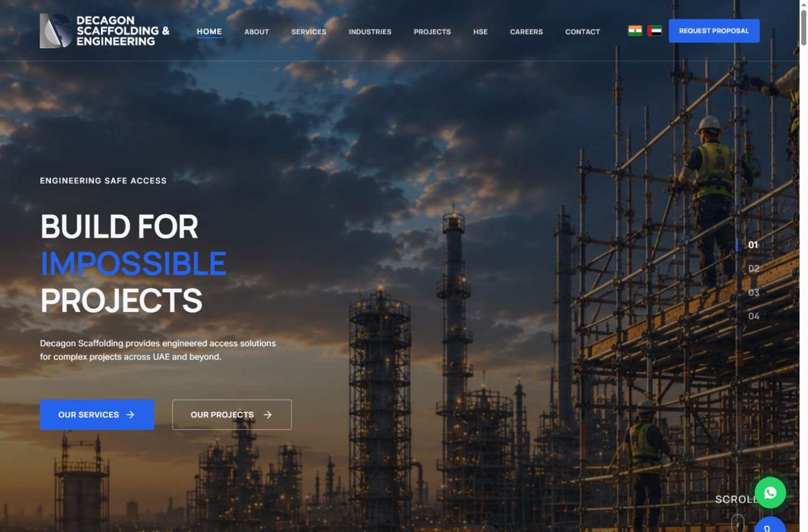Open the Home menu item
Viewport: 808px width, 532px height.
click(209, 32)
